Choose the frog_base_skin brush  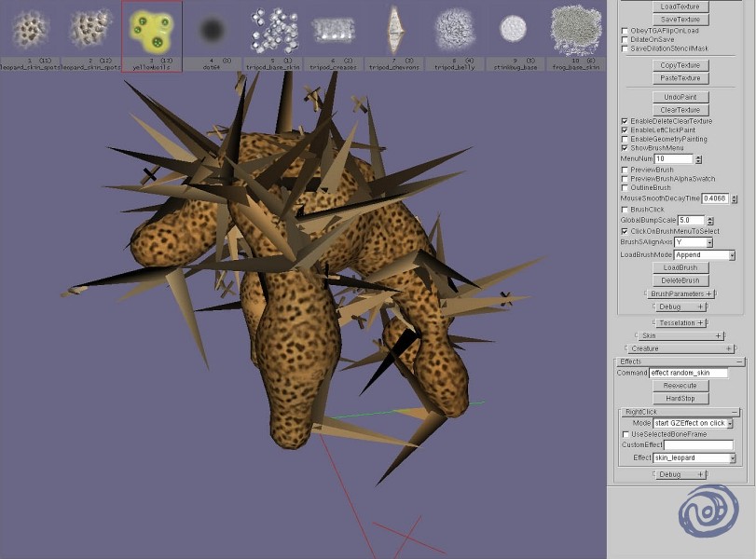coord(576,35)
